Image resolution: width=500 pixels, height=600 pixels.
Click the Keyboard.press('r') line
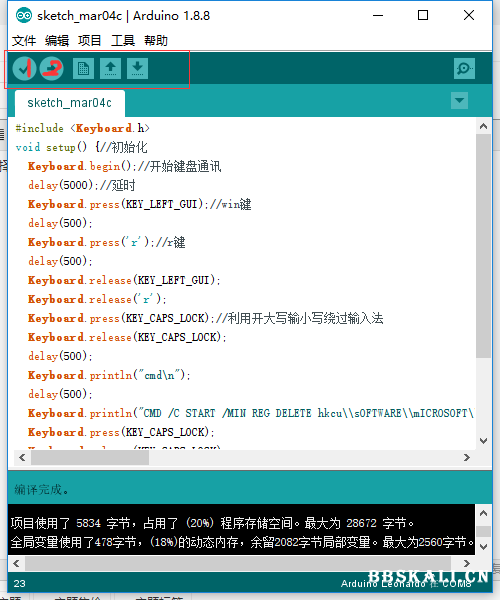click(106, 242)
